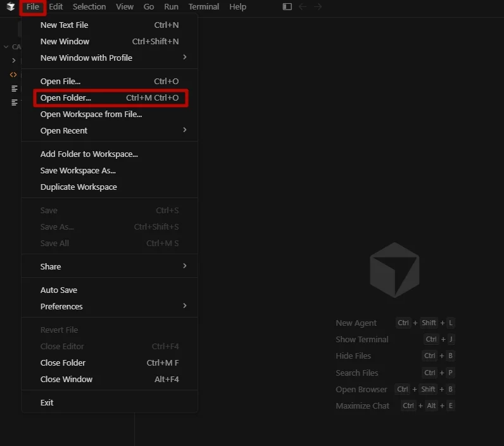Screen dimensions: 504x446
Task: Expand New Window with Profile submenu
Action: (x=110, y=58)
